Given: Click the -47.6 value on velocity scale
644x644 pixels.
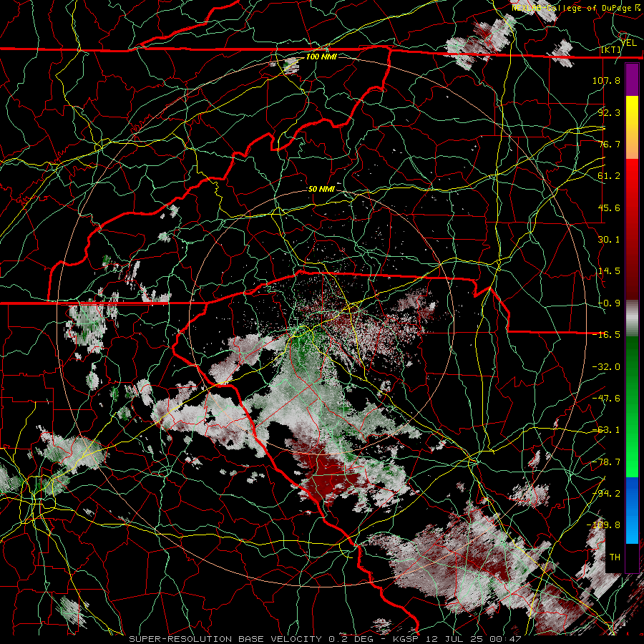Looking at the screenshot, I should click(x=606, y=399).
